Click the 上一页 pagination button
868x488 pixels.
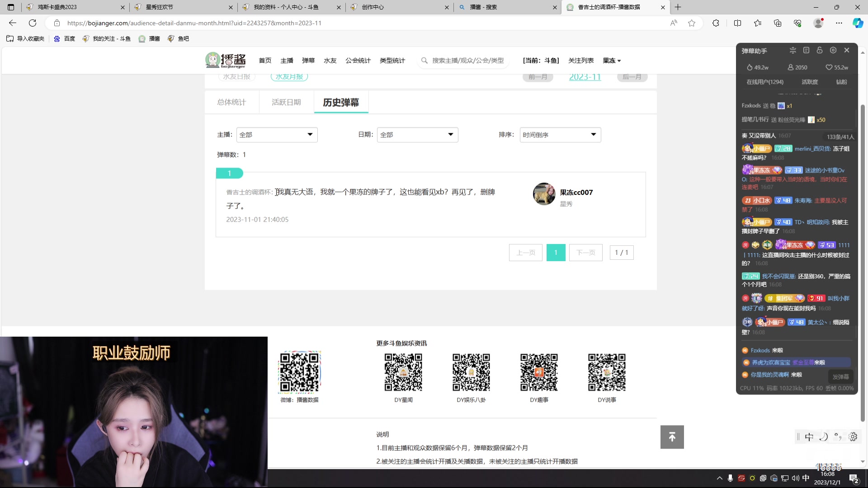coord(525,253)
